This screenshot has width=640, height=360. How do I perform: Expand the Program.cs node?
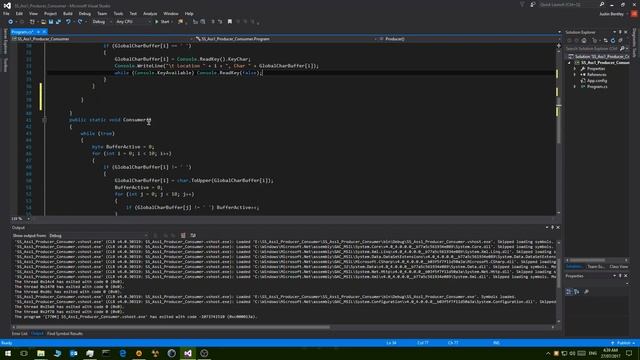[x=575, y=87]
